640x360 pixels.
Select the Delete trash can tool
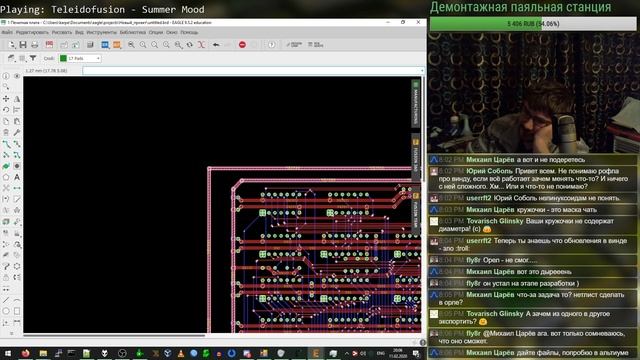click(6, 132)
